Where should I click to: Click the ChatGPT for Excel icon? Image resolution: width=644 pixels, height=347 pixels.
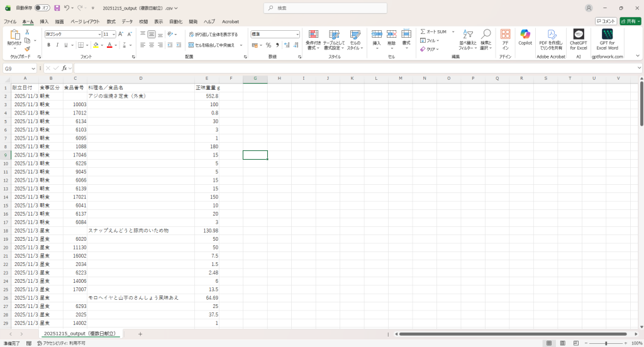click(578, 35)
